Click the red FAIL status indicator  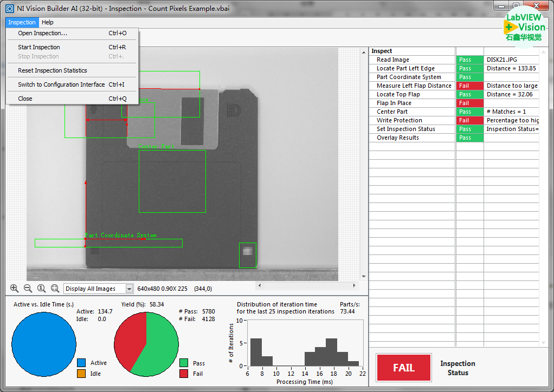(x=403, y=368)
